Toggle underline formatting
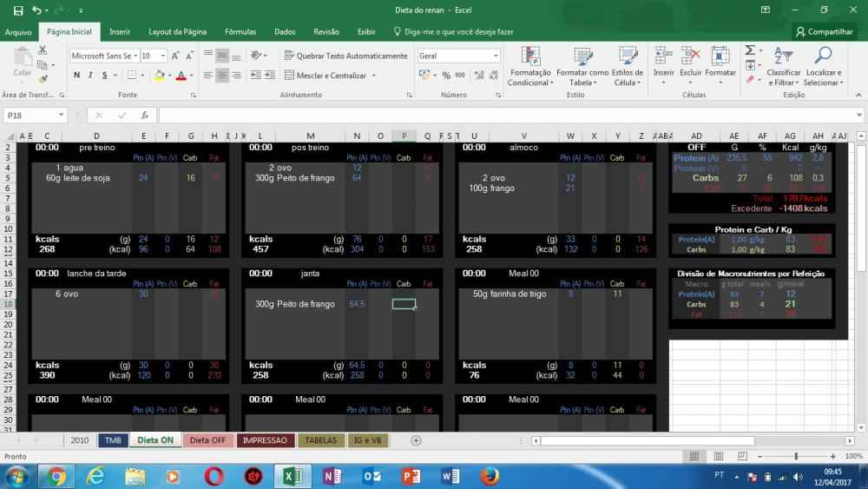868x489 pixels. click(104, 76)
